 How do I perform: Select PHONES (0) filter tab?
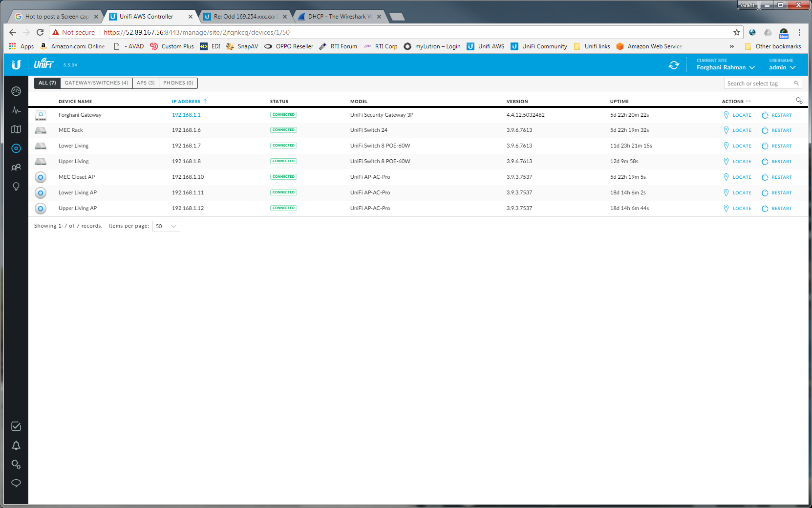178,83
